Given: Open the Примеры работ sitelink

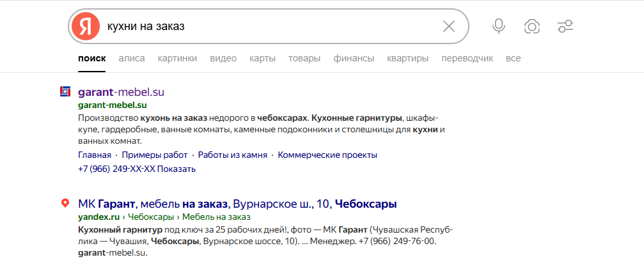Looking at the screenshot, I should tap(154, 155).
